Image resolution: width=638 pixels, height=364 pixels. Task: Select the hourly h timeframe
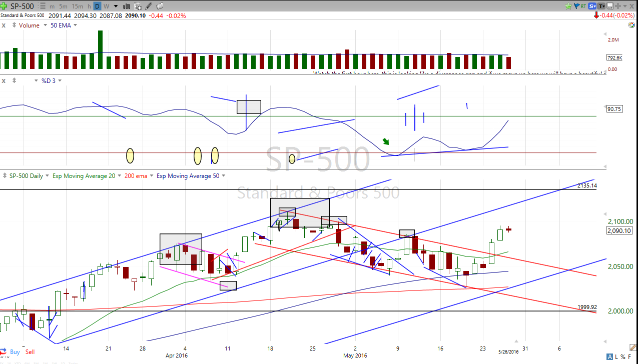89,6
